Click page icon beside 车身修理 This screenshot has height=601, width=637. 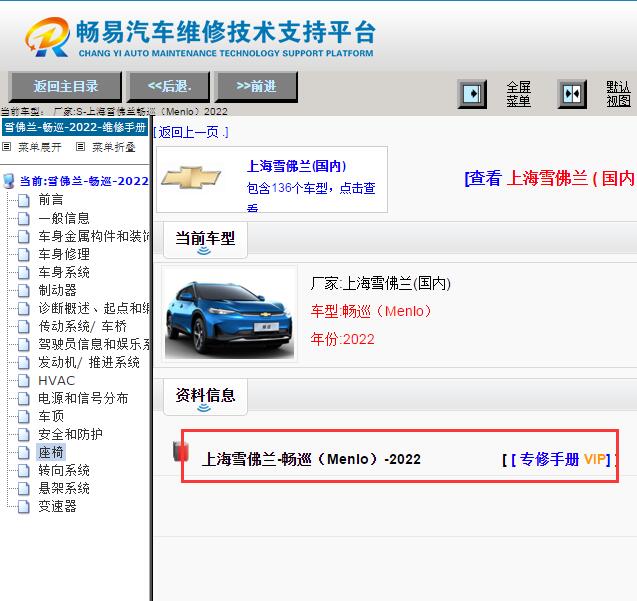(x=24, y=254)
